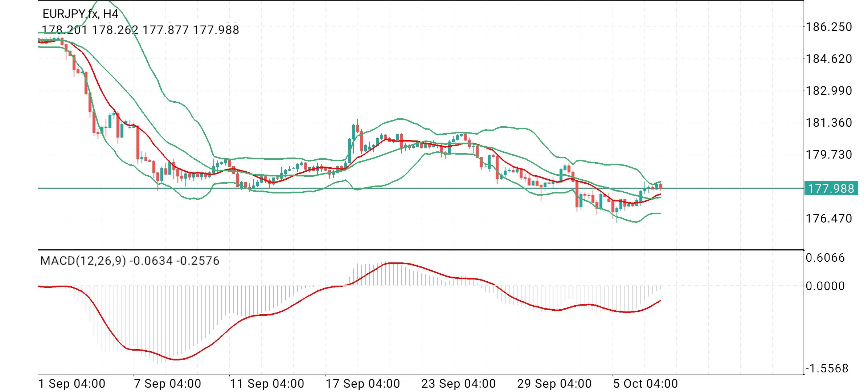Click the 17 Sep 04:00 time label
The image size is (868, 392).
363,384
